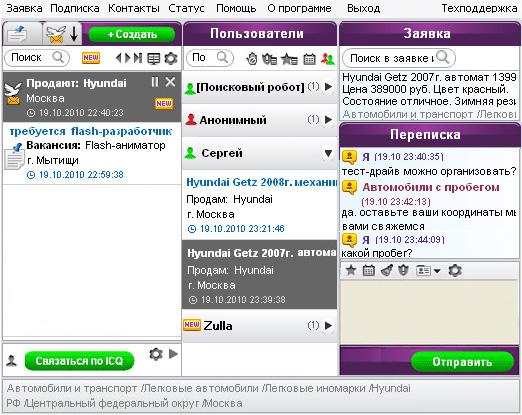The height and width of the screenshot is (415, 522).
Task: Click the broom clear icon in message toolbar
Action: point(387,270)
